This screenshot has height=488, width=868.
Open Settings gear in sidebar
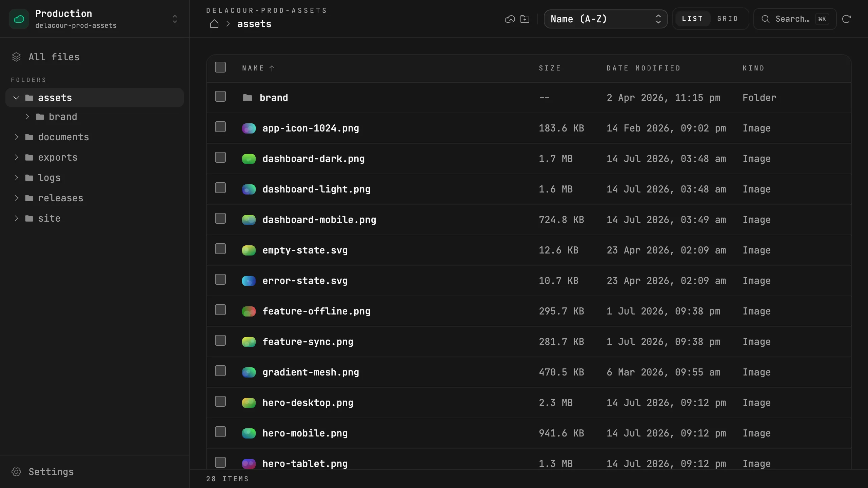point(16,472)
